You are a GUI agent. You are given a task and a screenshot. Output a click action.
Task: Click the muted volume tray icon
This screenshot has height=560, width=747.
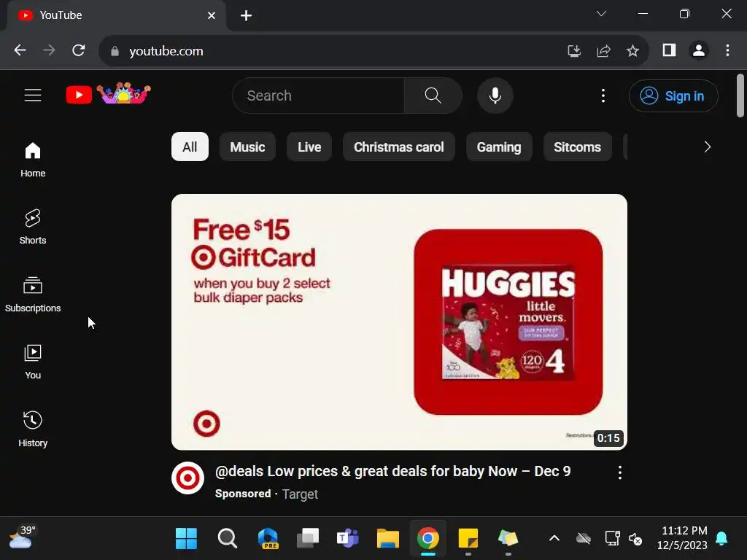pos(635,539)
